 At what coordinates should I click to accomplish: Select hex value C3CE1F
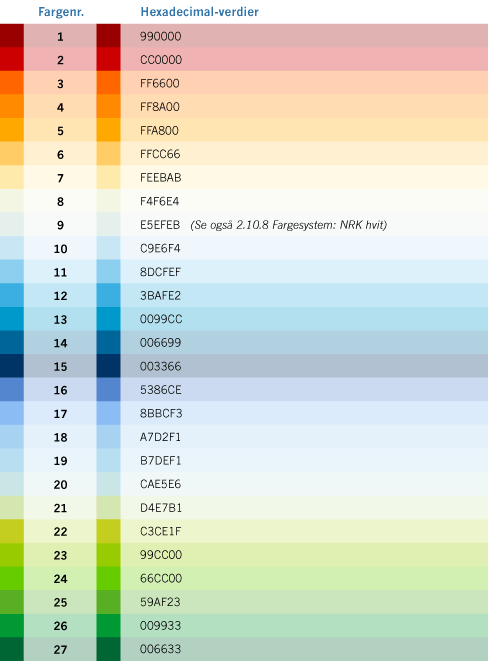click(x=160, y=532)
